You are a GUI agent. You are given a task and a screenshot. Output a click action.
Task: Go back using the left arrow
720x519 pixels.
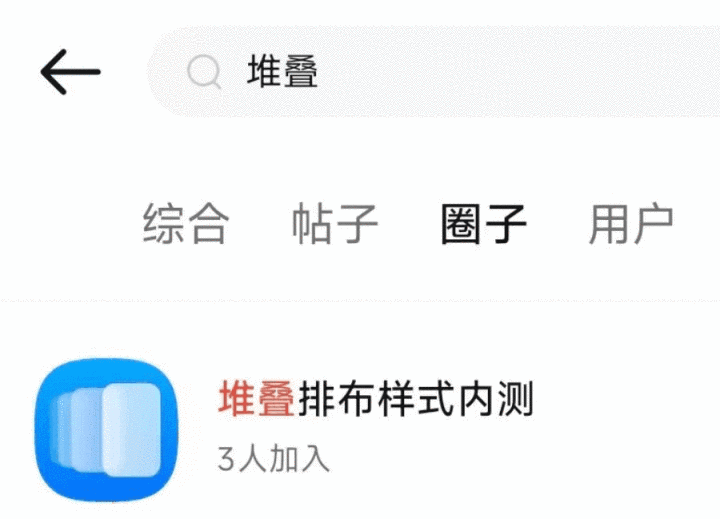pos(71,72)
